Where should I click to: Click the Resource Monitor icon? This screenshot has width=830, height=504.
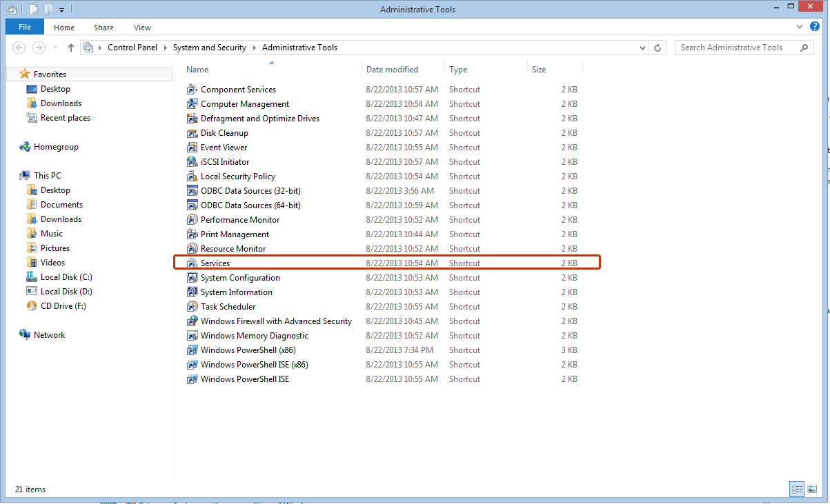point(192,249)
